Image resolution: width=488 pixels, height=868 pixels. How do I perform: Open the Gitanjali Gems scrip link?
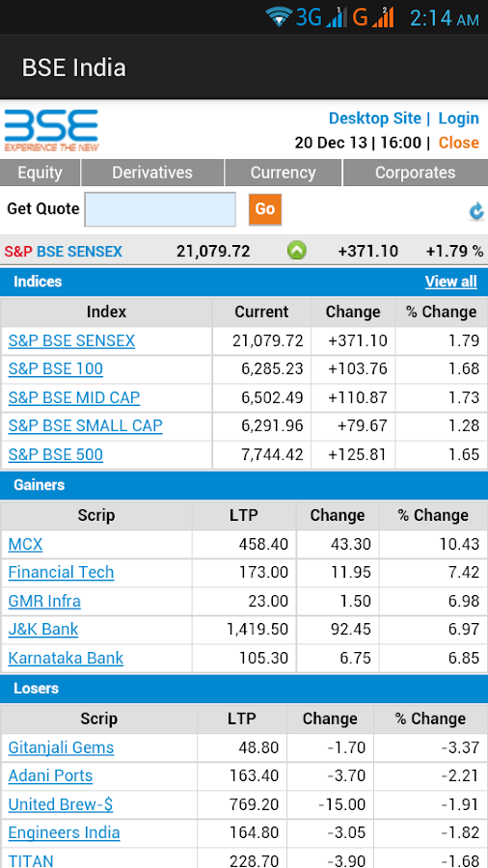tap(61, 747)
